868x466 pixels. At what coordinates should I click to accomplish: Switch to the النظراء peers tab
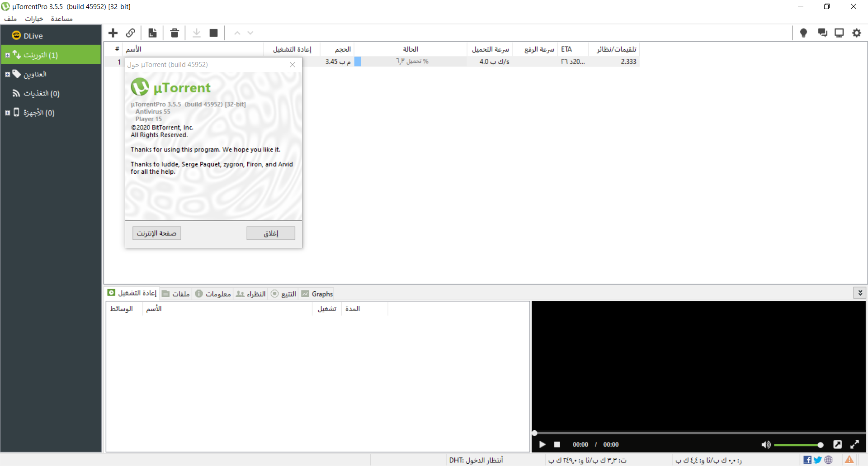pos(251,294)
